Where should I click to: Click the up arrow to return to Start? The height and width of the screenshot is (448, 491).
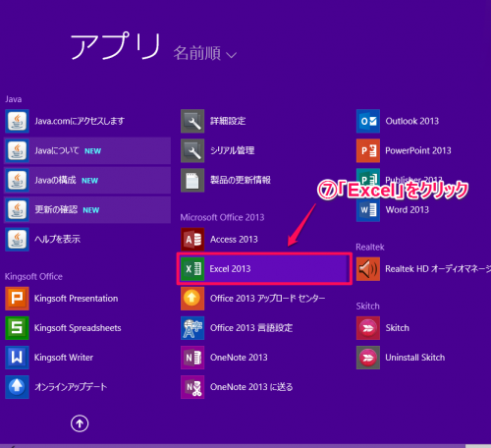tap(80, 423)
